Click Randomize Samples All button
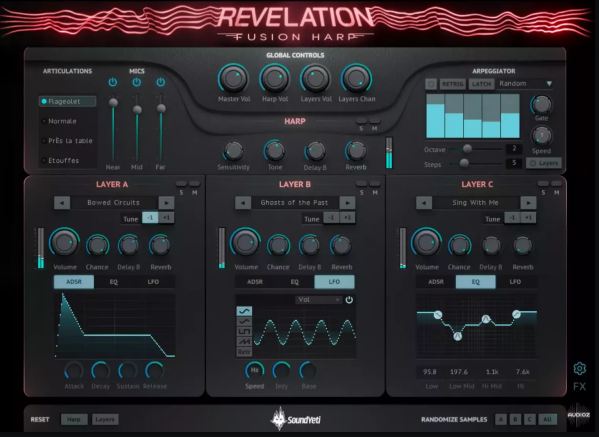 pos(547,419)
